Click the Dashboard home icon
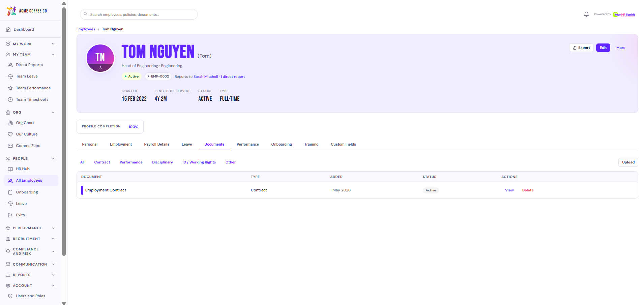 (x=8, y=30)
